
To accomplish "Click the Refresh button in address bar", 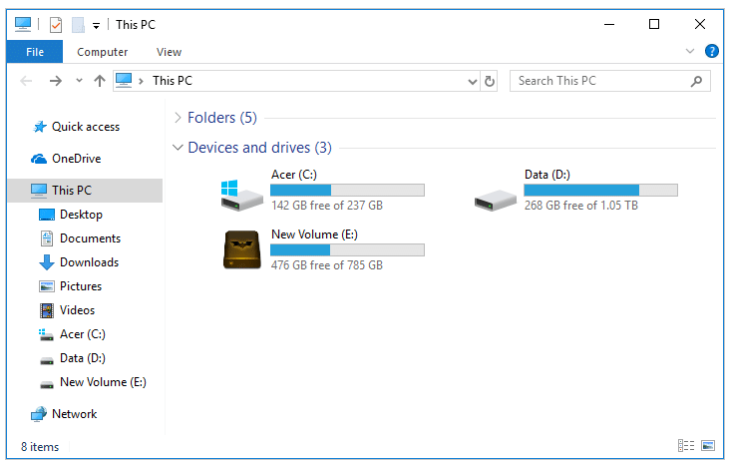I will (490, 81).
